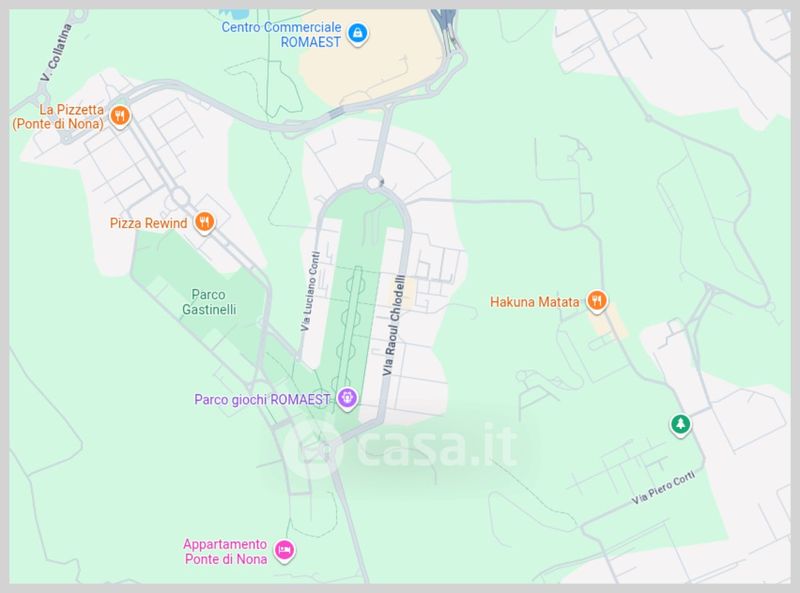Click the Parco Gastinelli park label
This screenshot has width=800, height=593.
coord(209,302)
